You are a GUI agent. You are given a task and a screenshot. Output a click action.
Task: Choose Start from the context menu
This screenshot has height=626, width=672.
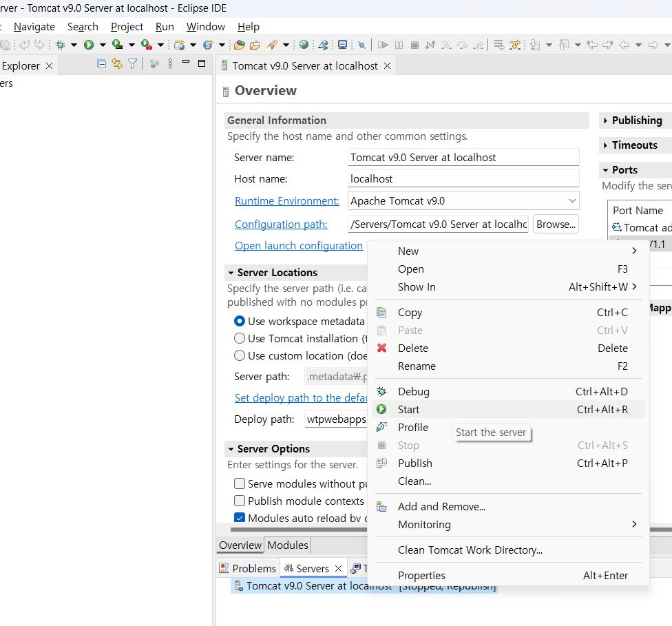pos(509,410)
